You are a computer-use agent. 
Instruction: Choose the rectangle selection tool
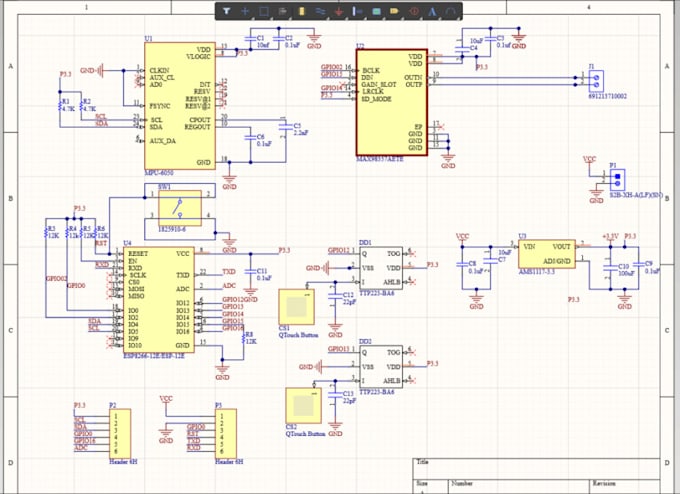tap(264, 11)
